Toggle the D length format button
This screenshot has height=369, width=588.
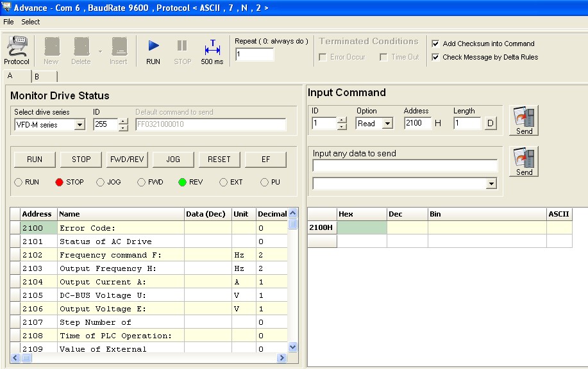490,123
